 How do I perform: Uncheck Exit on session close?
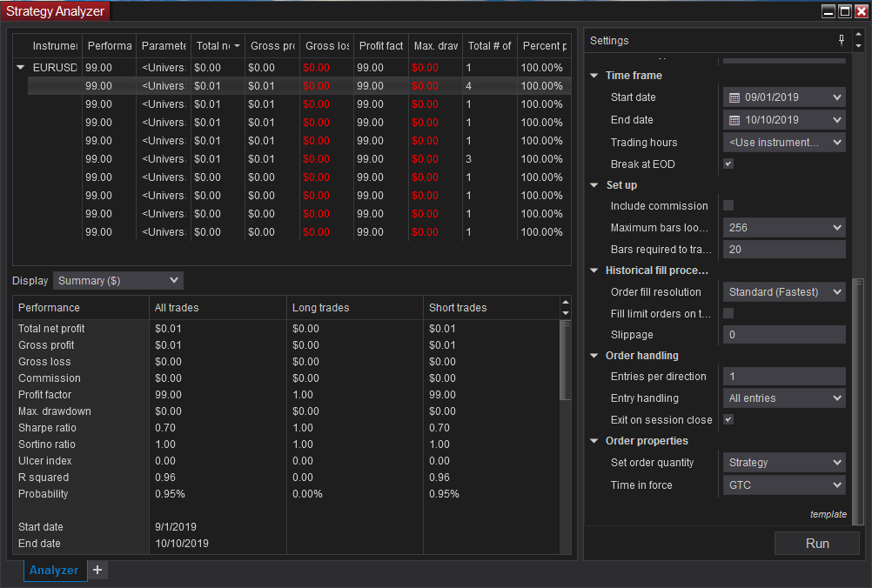click(728, 419)
